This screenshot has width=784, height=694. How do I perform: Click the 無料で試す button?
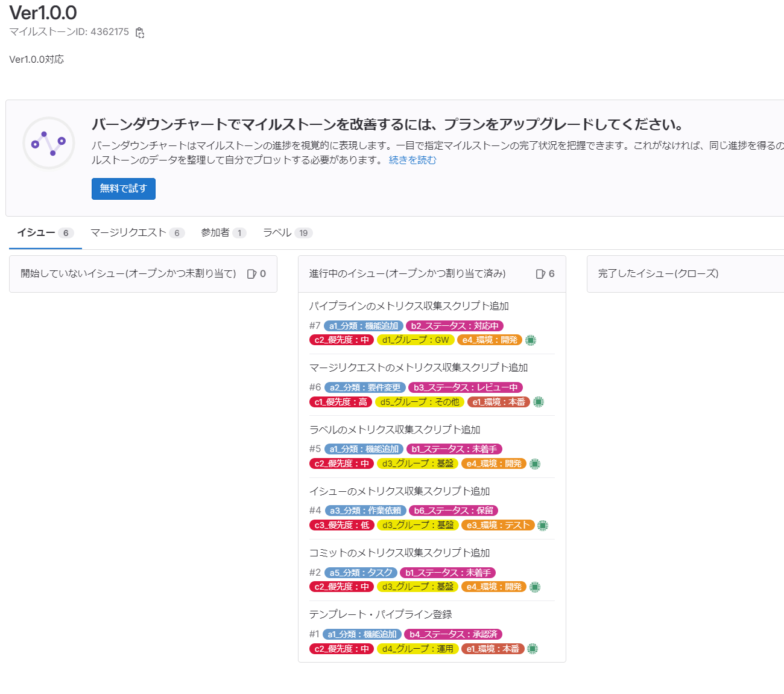point(123,188)
